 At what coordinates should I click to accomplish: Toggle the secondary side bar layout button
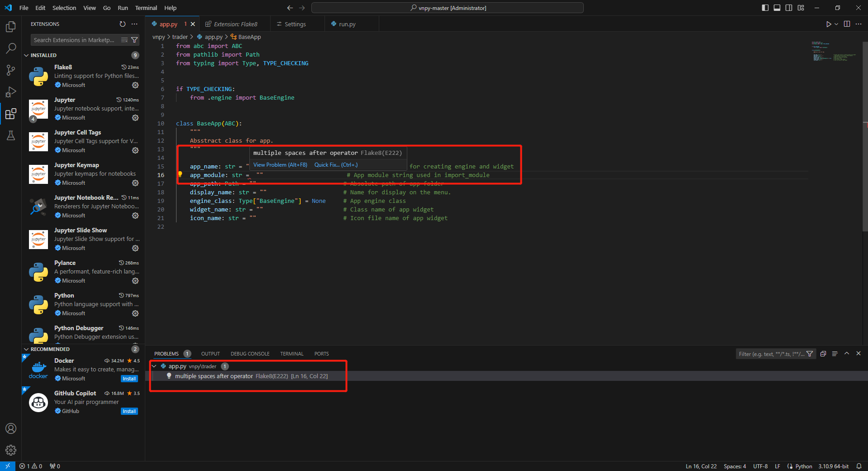coord(789,8)
